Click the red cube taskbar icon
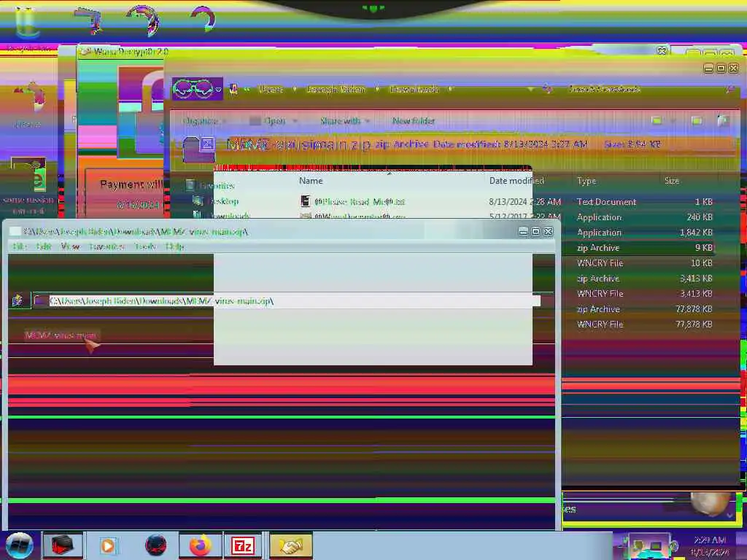This screenshot has width=747, height=560. (x=62, y=545)
